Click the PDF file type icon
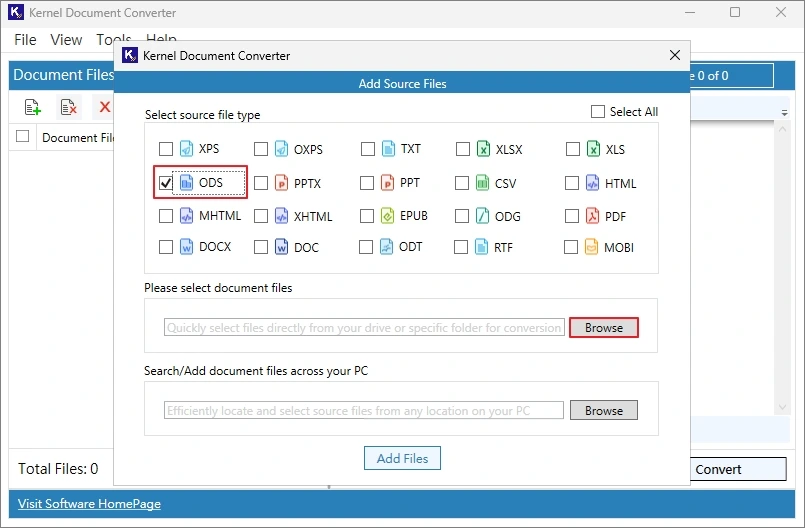The height and width of the screenshot is (528, 805). coord(592,216)
